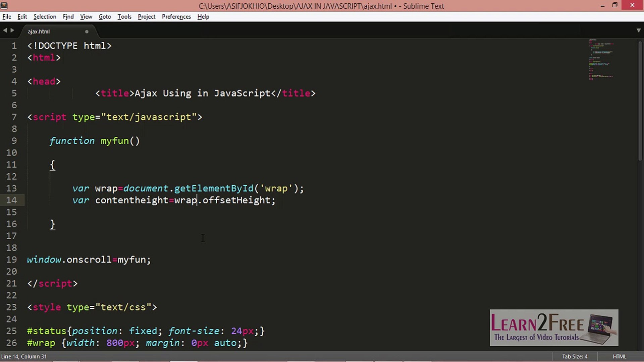The image size is (644, 362).
Task: Switch to the ajax.html tab
Action: [x=39, y=31]
